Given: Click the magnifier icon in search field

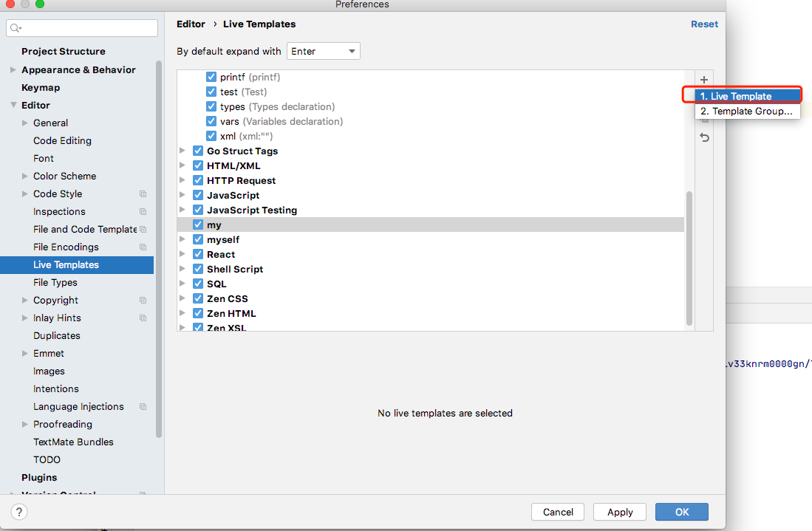Looking at the screenshot, I should (16, 28).
